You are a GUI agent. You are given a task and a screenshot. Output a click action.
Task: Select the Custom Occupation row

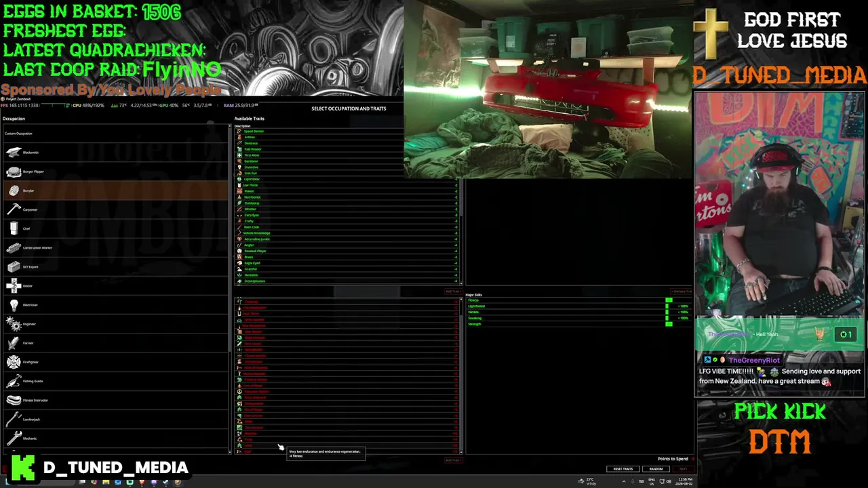117,134
